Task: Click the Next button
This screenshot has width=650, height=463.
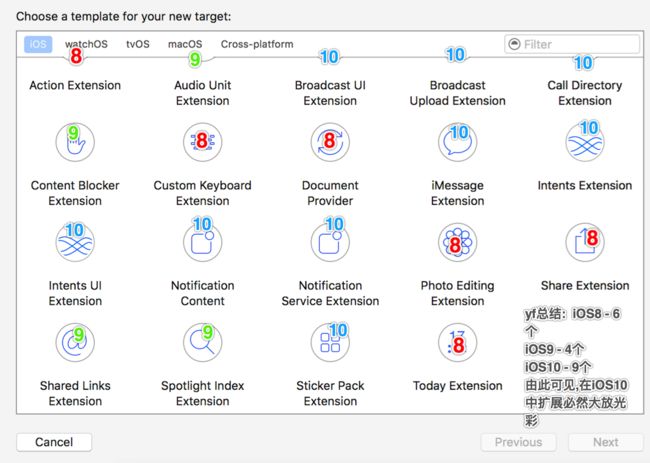Action: [x=606, y=442]
